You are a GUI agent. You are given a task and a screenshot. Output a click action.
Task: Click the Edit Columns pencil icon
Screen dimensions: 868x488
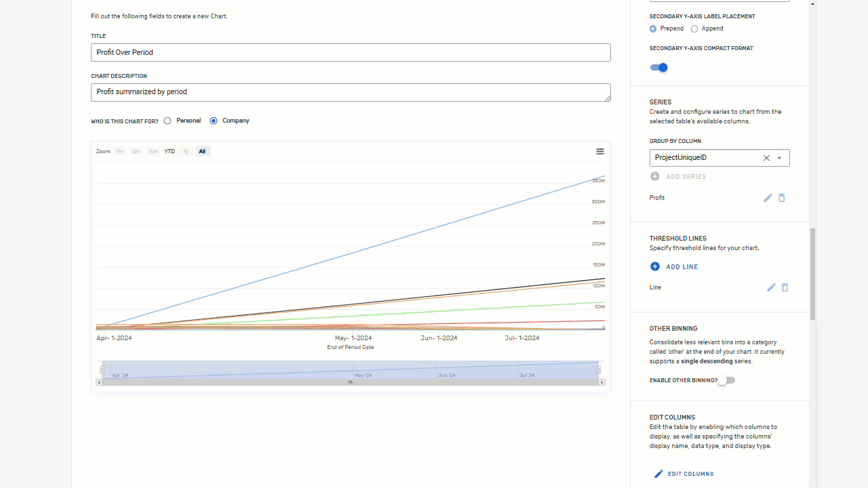pos(658,474)
